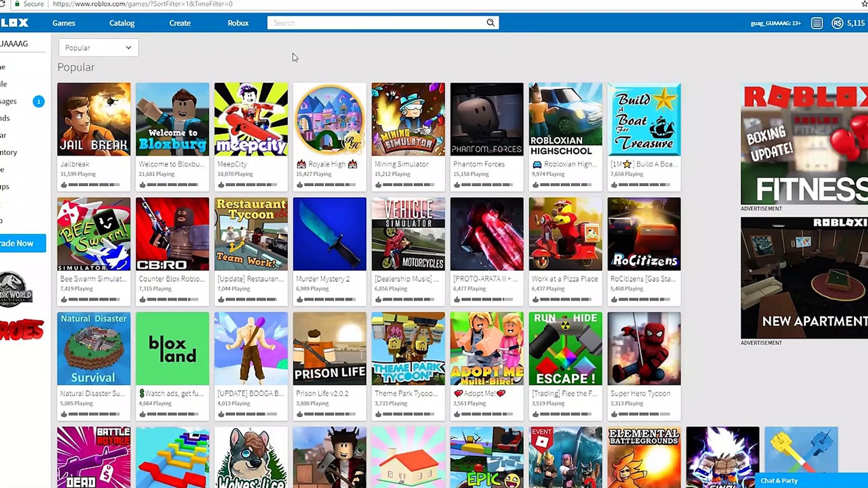Click the secure padlock icon in URL bar
Image resolution: width=868 pixels, height=488 pixels.
(x=17, y=4)
